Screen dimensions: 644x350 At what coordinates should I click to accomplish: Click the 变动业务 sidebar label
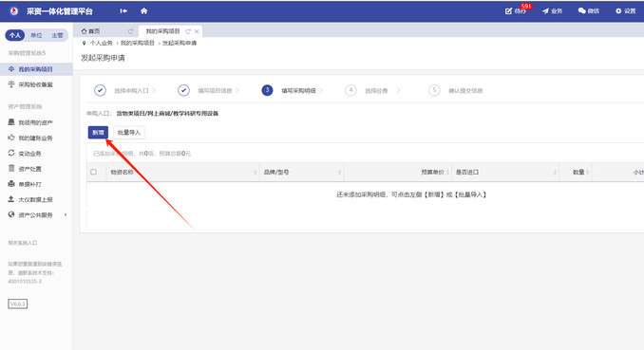click(x=30, y=154)
